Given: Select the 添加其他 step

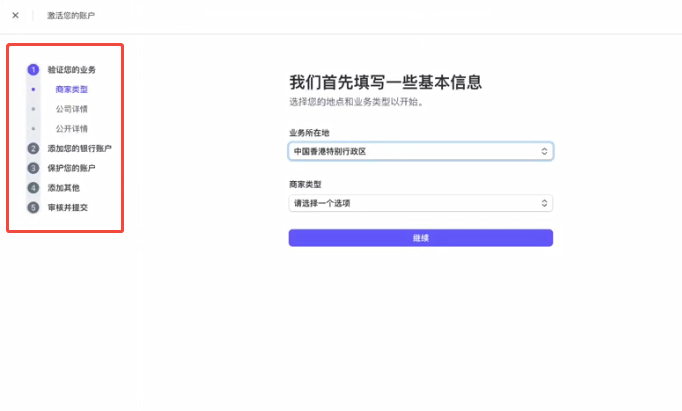Looking at the screenshot, I should pyautogui.click(x=64, y=187).
